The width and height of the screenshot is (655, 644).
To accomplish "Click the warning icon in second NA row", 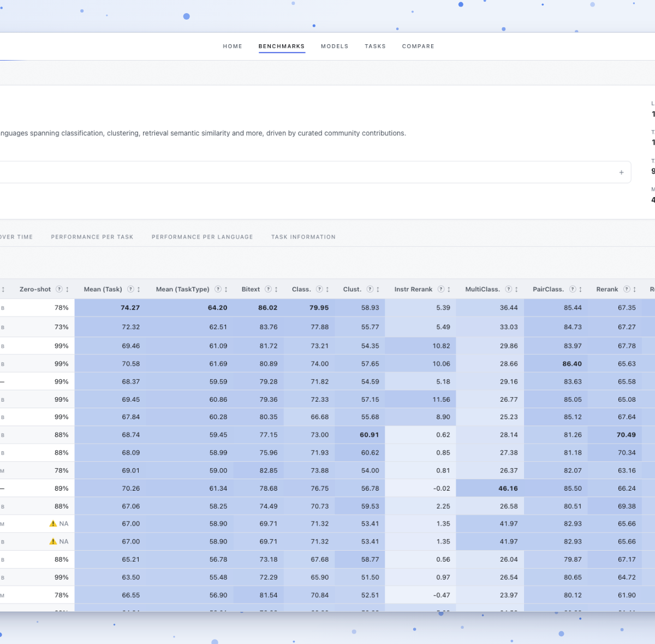I will [x=53, y=541].
